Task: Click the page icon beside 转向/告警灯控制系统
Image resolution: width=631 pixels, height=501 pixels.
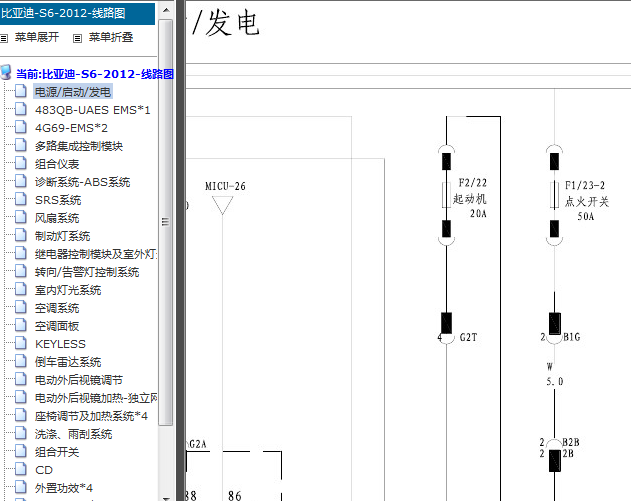Action: [21, 271]
